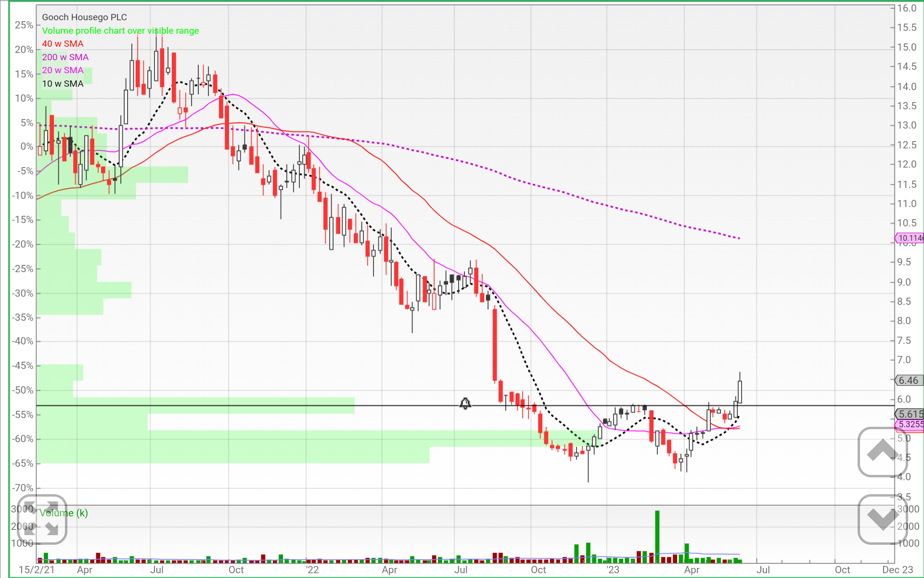Click the '22 year axis label
Image resolution: width=924 pixels, height=578 pixels.
(x=312, y=570)
